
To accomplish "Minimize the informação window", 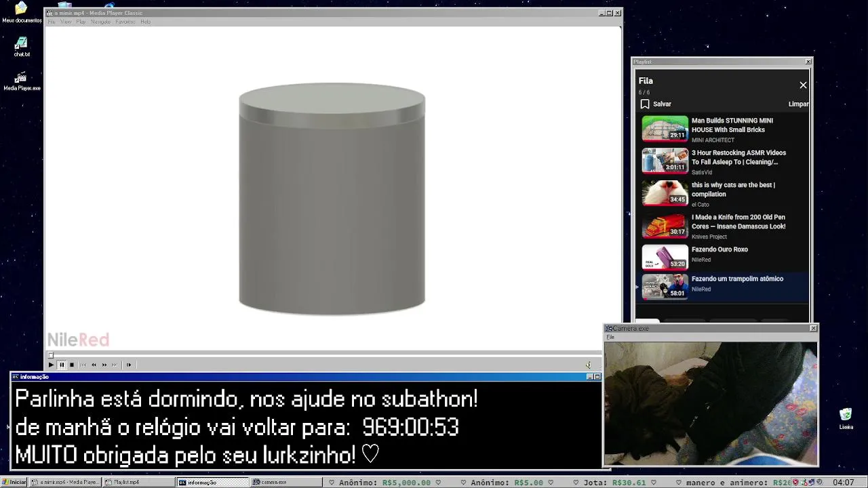I will click(590, 377).
